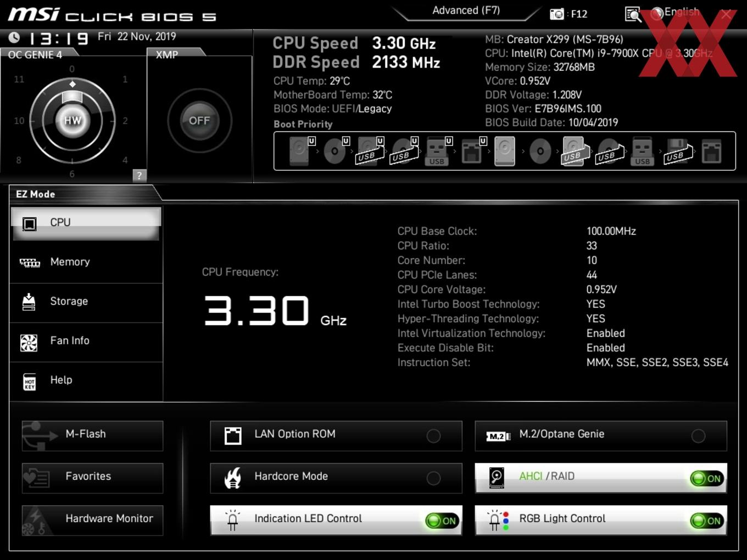Viewport: 747px width, 560px height.
Task: Open the Memory section
Action: [x=86, y=263]
